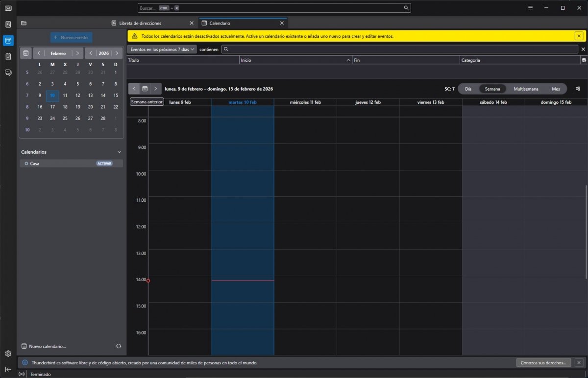The height and width of the screenshot is (378, 588).
Task: Open the Tasks space icon
Action: [x=8, y=56]
